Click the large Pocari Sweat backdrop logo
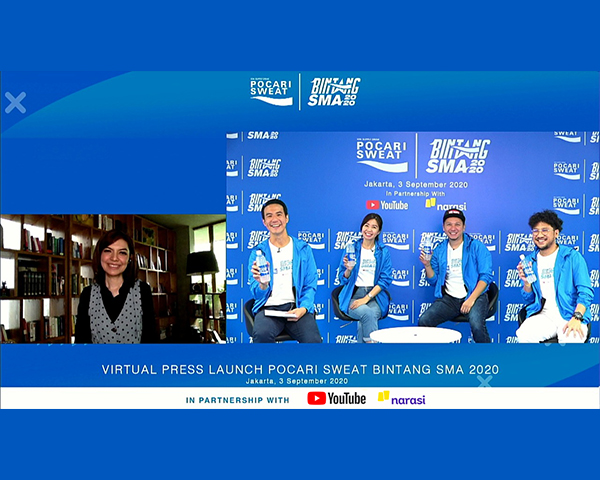 point(382,156)
